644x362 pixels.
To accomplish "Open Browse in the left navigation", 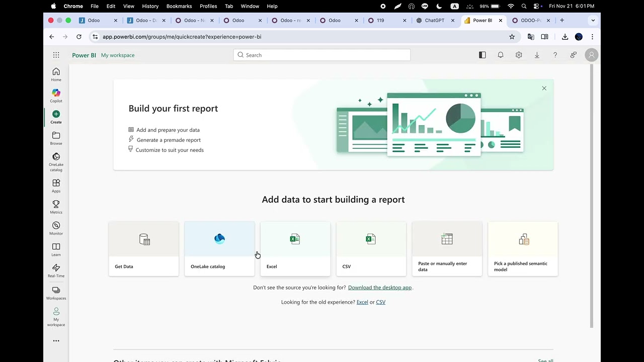I will pos(56,138).
